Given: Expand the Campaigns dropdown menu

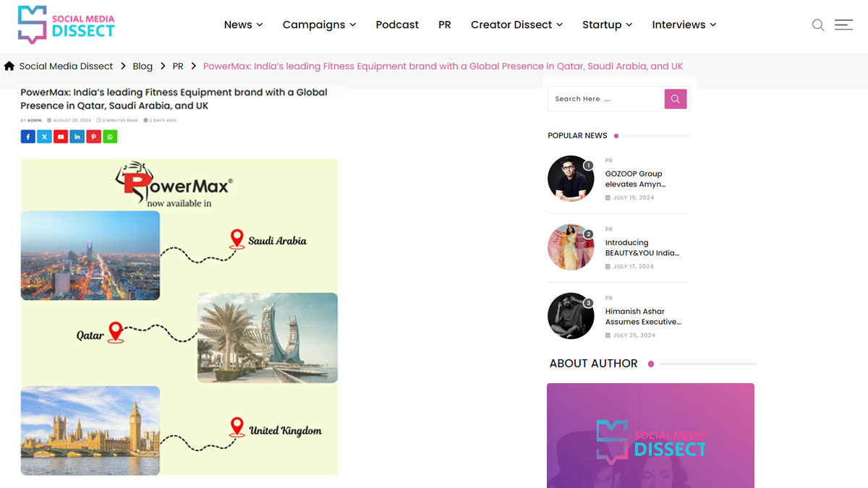Looking at the screenshot, I should (x=319, y=25).
